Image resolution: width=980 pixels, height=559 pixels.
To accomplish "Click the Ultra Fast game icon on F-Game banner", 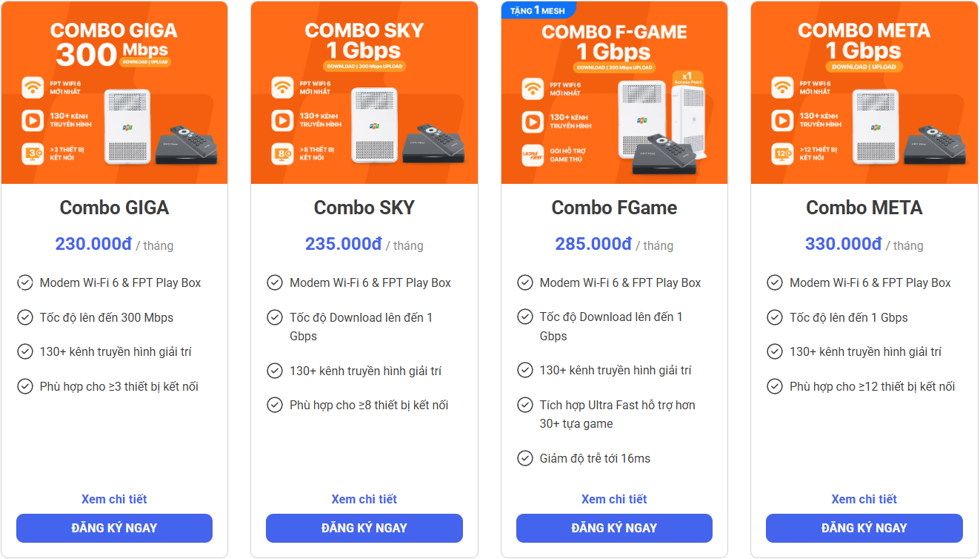I will [x=533, y=155].
